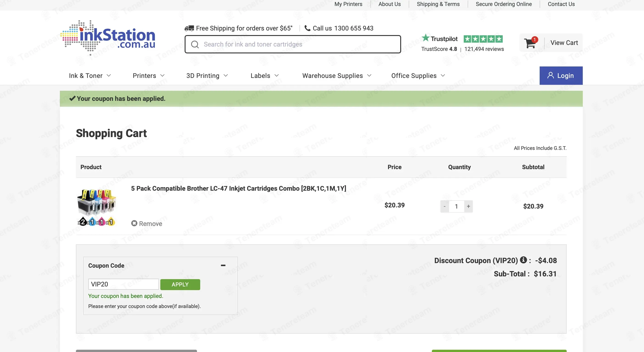Open Shipping & Terms page
The image size is (644, 352).
tap(438, 4)
